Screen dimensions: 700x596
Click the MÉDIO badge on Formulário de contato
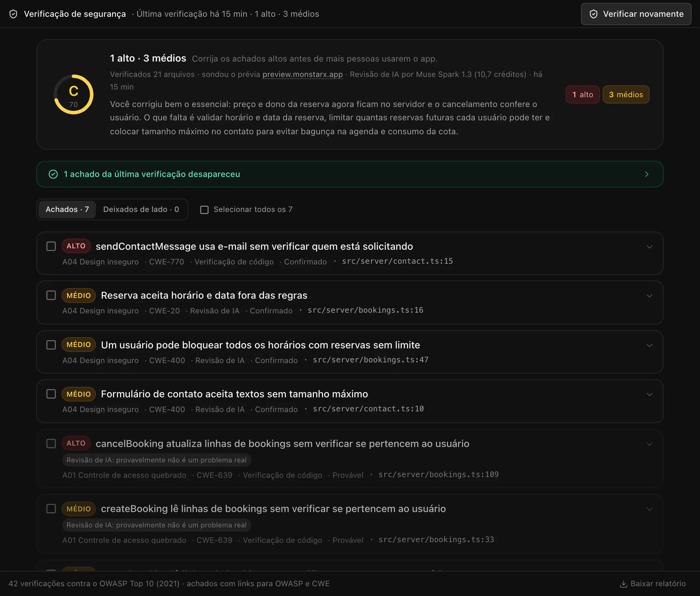[x=79, y=394]
